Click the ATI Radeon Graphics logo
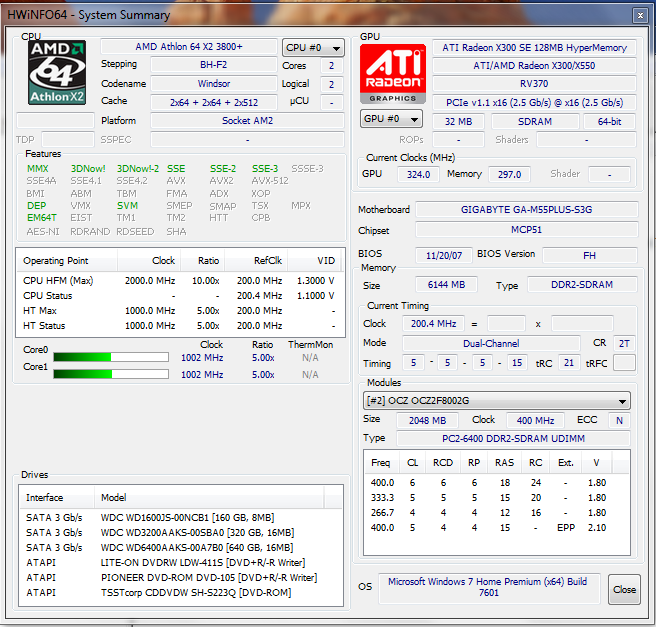The image size is (656, 627). (x=393, y=74)
